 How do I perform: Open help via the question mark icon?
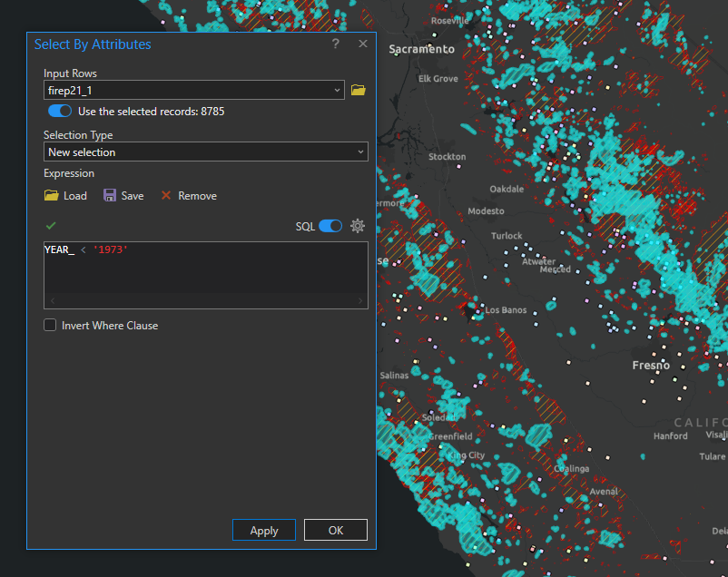coord(335,44)
